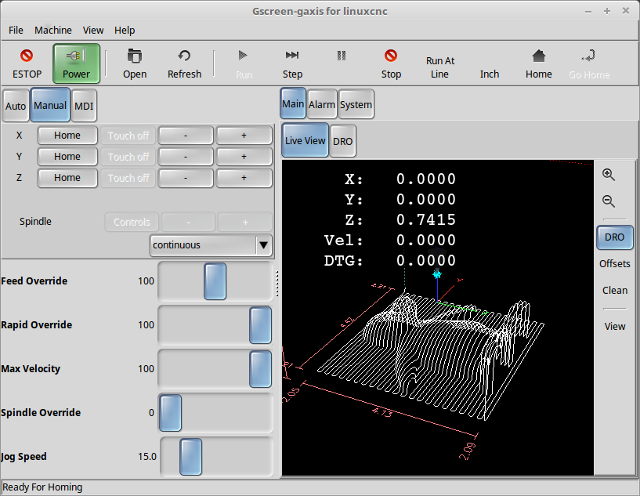Image resolution: width=640 pixels, height=496 pixels.
Task: Toggle the DRO overlay side button
Action: (614, 237)
